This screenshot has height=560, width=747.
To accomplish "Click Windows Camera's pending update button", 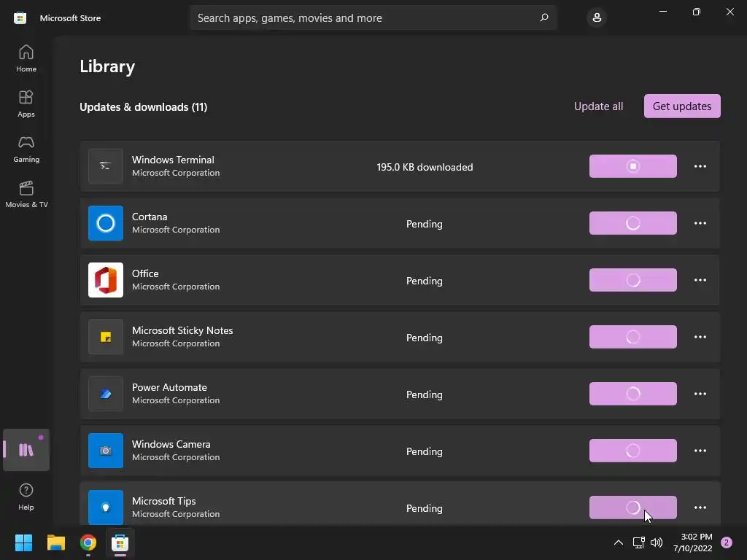I will coord(632,451).
